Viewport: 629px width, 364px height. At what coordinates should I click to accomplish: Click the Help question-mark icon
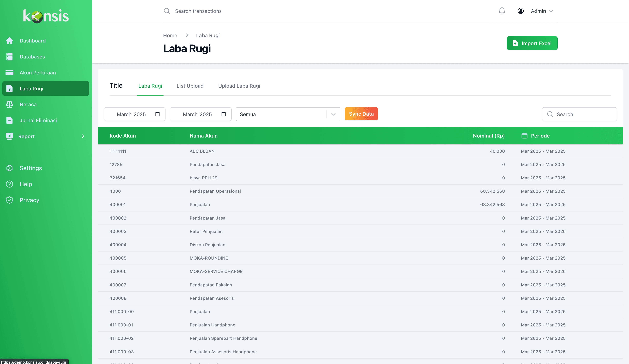10,184
